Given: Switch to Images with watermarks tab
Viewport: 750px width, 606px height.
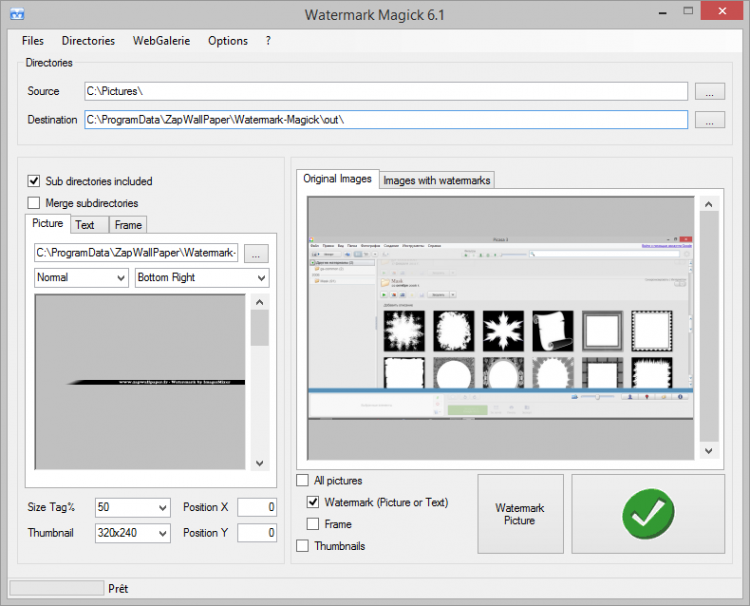Looking at the screenshot, I should (x=436, y=180).
